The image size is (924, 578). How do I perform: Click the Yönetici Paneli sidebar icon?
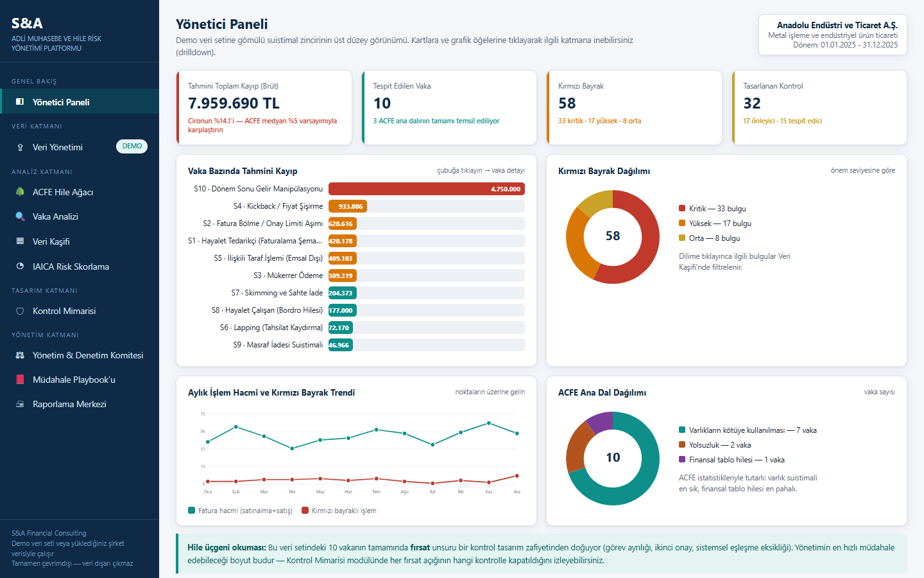20,102
